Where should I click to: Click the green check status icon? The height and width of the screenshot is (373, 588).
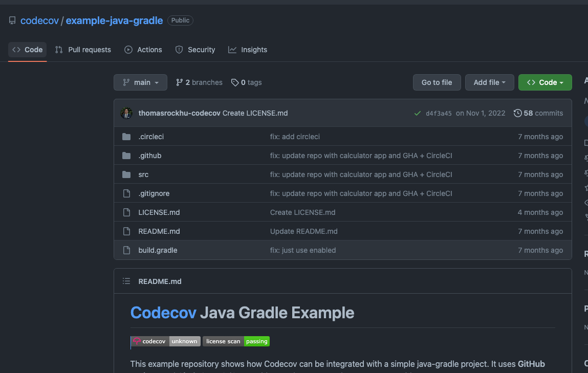pos(418,113)
